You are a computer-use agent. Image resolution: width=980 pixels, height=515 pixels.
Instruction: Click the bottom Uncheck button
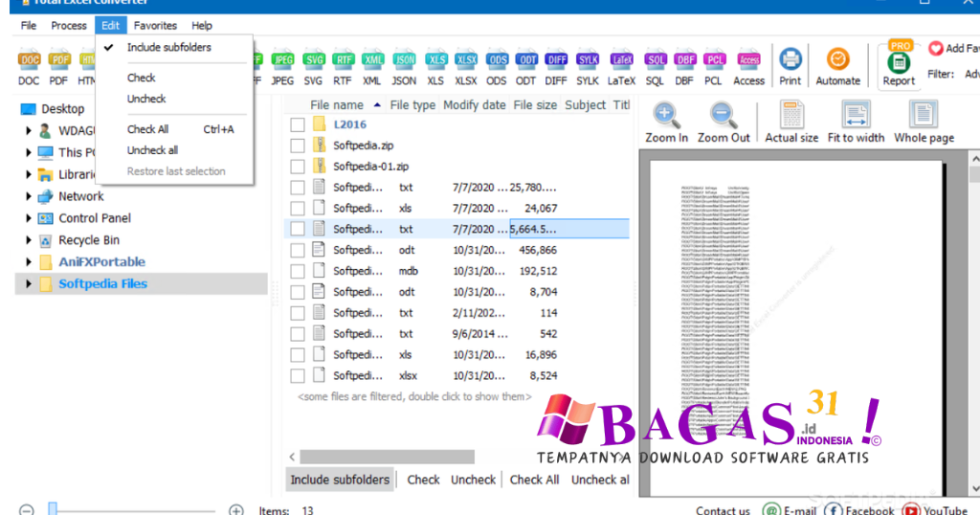[473, 480]
